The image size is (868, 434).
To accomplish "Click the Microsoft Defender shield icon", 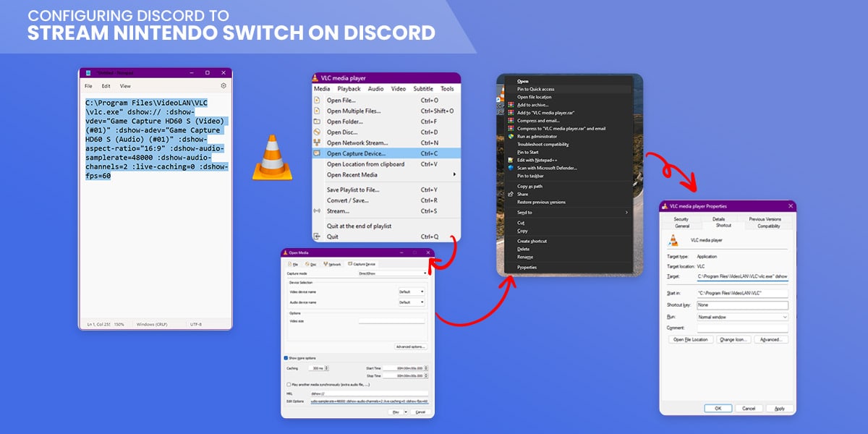I will pyautogui.click(x=511, y=168).
